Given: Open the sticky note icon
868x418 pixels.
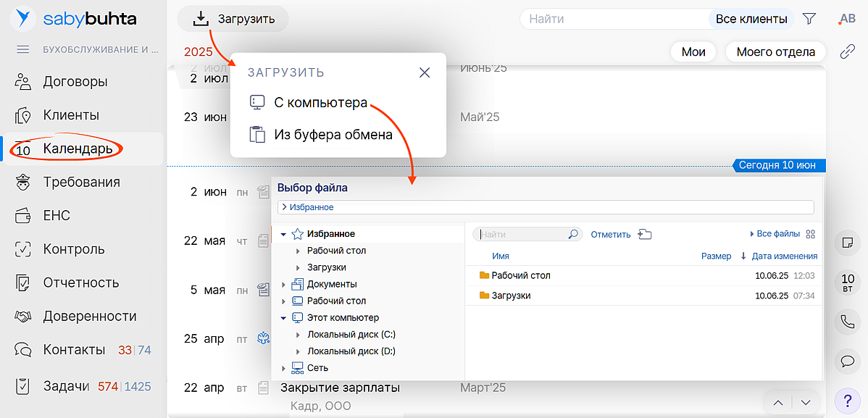Looking at the screenshot, I should [x=847, y=243].
